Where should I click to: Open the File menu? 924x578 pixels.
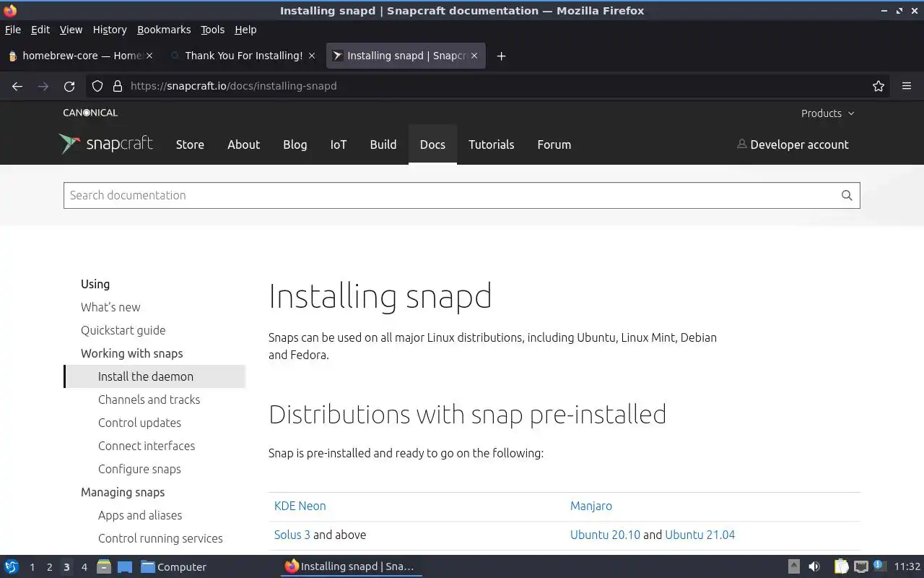pyautogui.click(x=13, y=30)
